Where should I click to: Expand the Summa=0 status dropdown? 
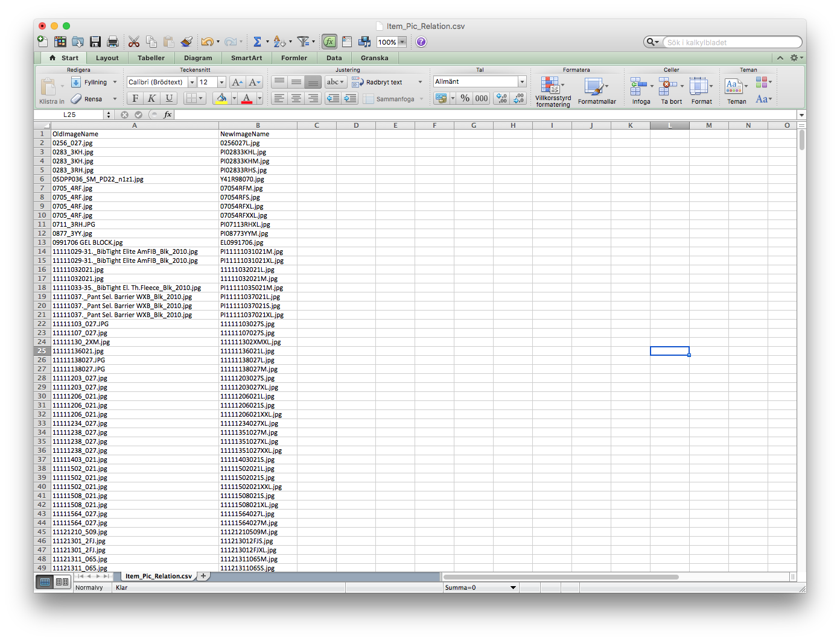click(x=514, y=587)
